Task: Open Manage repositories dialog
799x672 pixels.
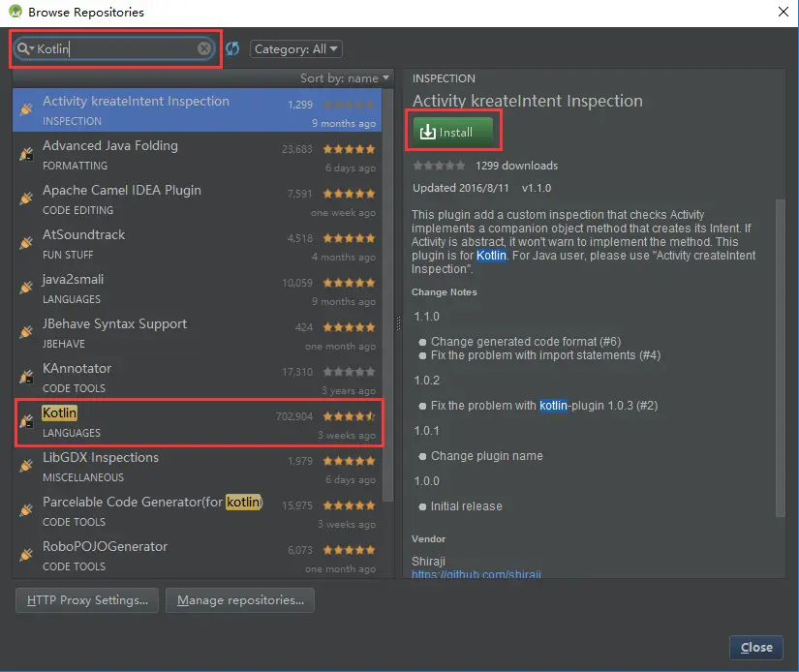Action: pyautogui.click(x=240, y=600)
